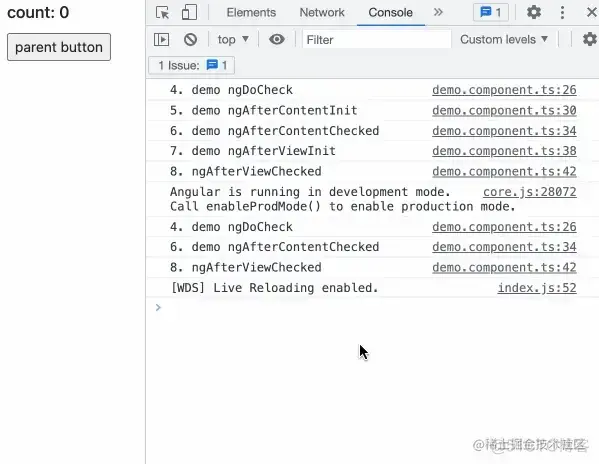Viewport: 599px width, 464px height.
Task: Open console settings gear beside Custom levels
Action: click(x=590, y=39)
